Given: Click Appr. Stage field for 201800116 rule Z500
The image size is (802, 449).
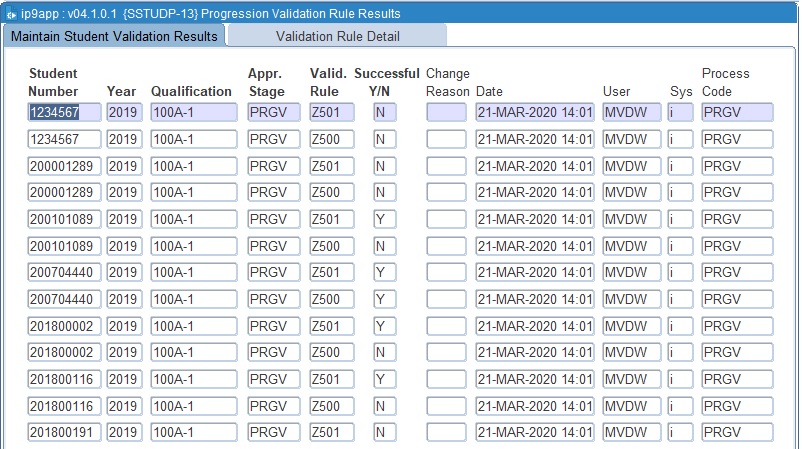Looking at the screenshot, I should point(273,405).
